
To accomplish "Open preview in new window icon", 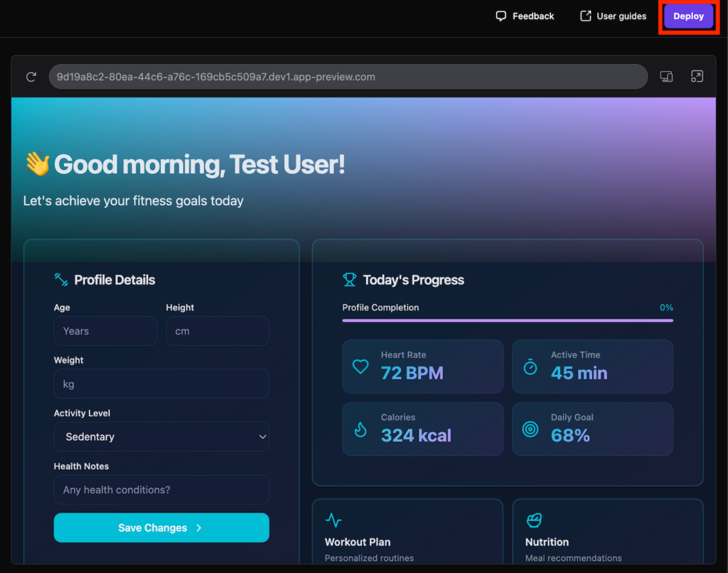I will (697, 77).
